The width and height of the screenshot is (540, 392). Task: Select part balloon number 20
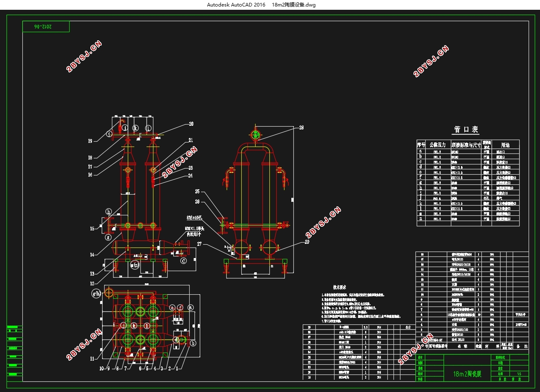click(x=191, y=124)
